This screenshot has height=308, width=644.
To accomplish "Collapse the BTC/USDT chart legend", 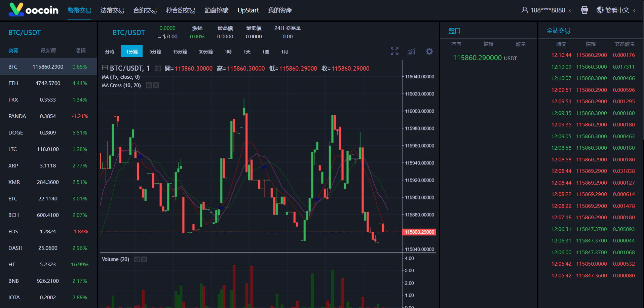I will [x=105, y=68].
